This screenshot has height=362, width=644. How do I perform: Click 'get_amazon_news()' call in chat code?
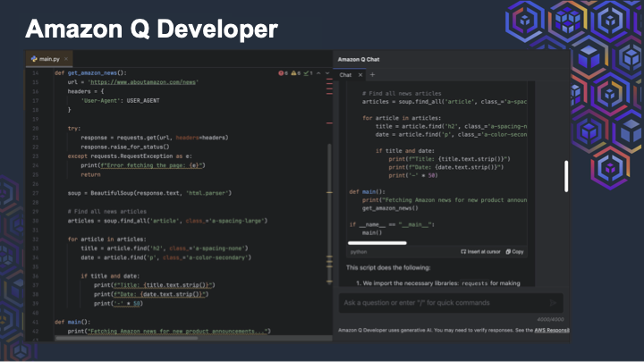pos(390,208)
